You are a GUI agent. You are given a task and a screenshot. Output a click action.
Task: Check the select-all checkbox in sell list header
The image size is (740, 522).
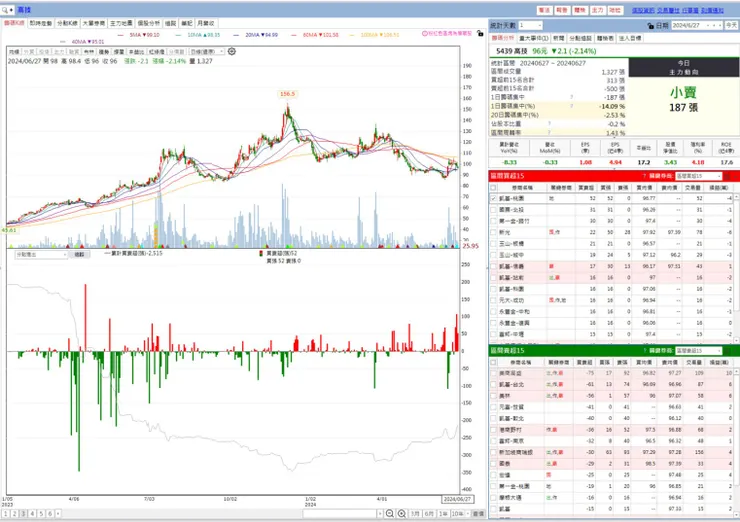tap(493, 362)
